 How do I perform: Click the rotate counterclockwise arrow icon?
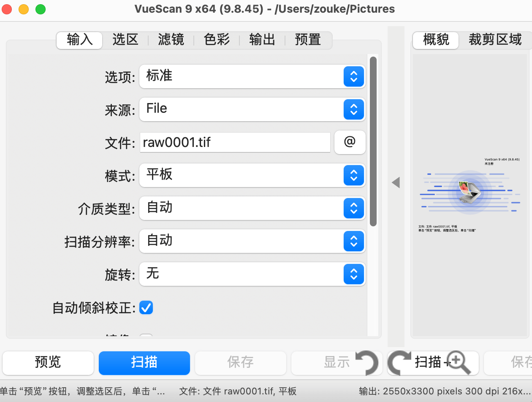(367, 363)
